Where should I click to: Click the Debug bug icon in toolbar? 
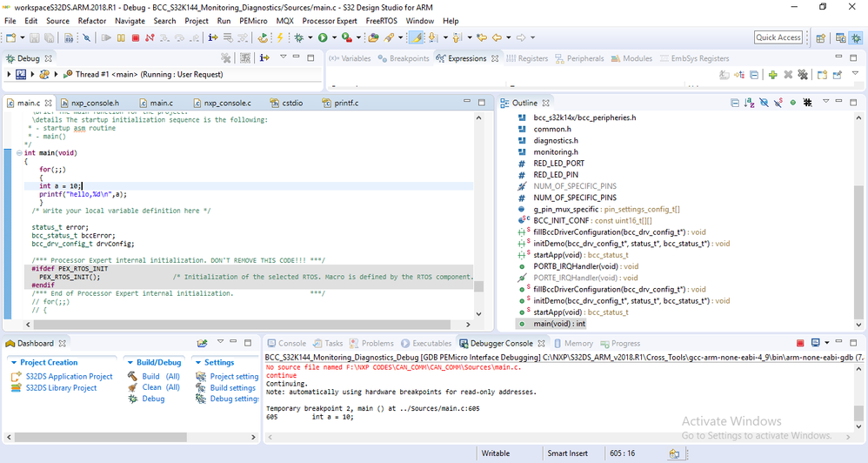299,37
